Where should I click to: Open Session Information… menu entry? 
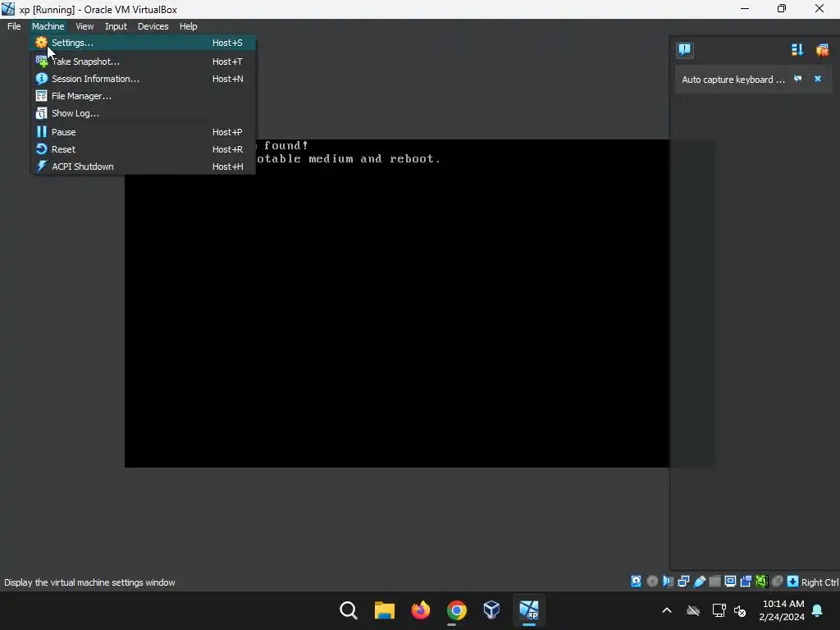pyautogui.click(x=143, y=79)
